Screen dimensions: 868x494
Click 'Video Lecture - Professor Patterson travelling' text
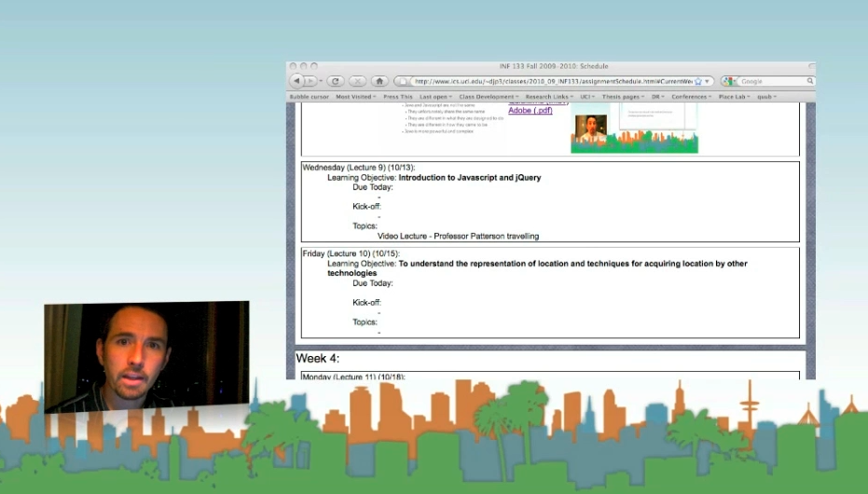pyautogui.click(x=459, y=236)
